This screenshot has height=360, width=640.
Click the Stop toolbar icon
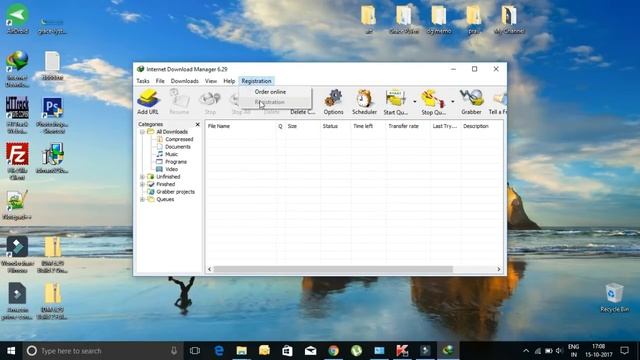coord(210,102)
